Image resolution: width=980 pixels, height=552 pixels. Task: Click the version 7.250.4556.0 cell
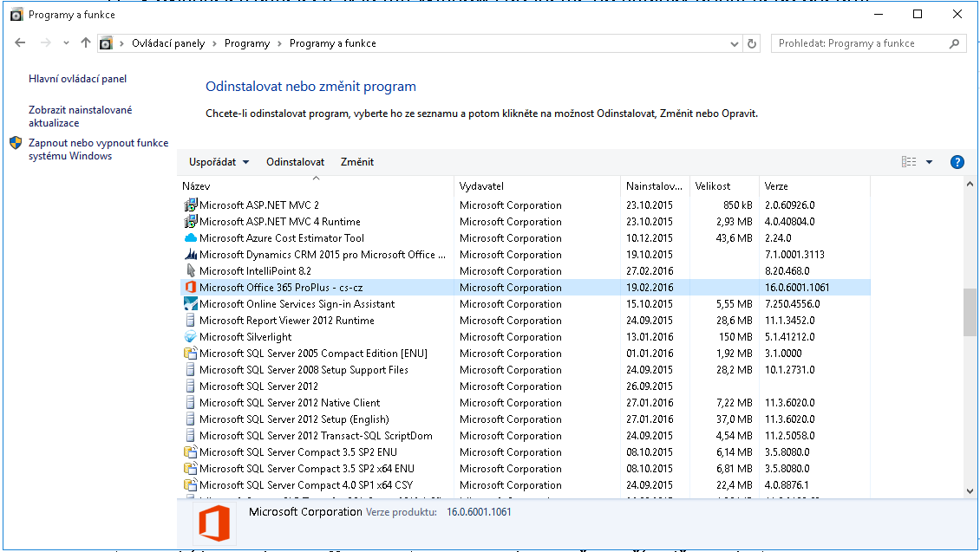click(792, 304)
